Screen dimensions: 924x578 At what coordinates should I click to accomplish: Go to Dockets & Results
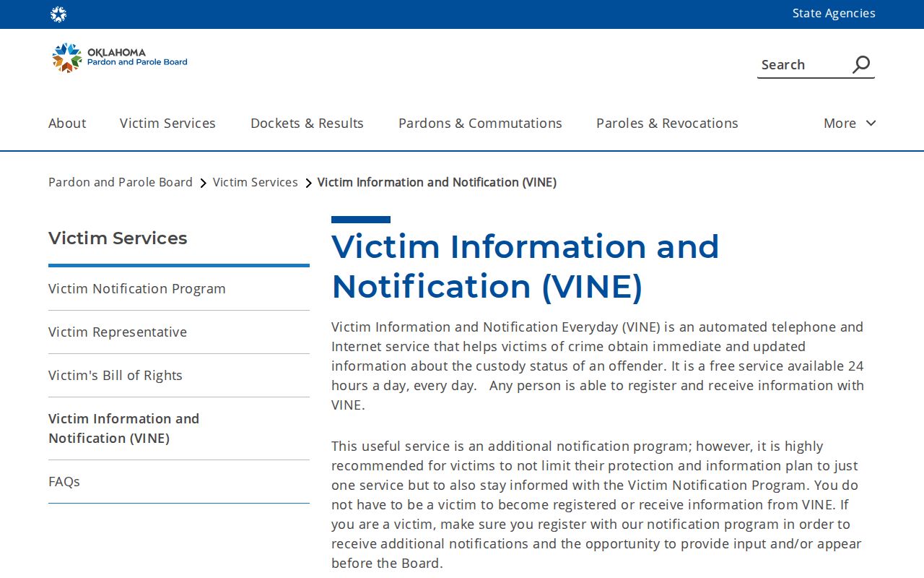(x=307, y=123)
